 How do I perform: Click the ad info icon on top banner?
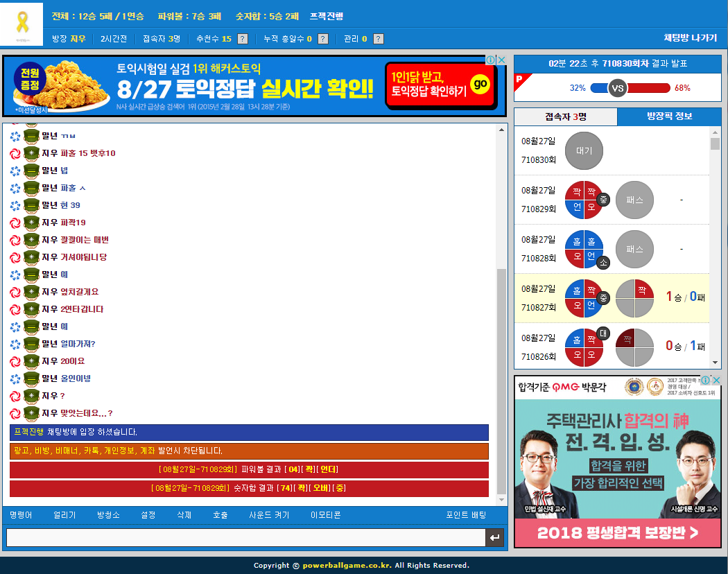tap(490, 60)
